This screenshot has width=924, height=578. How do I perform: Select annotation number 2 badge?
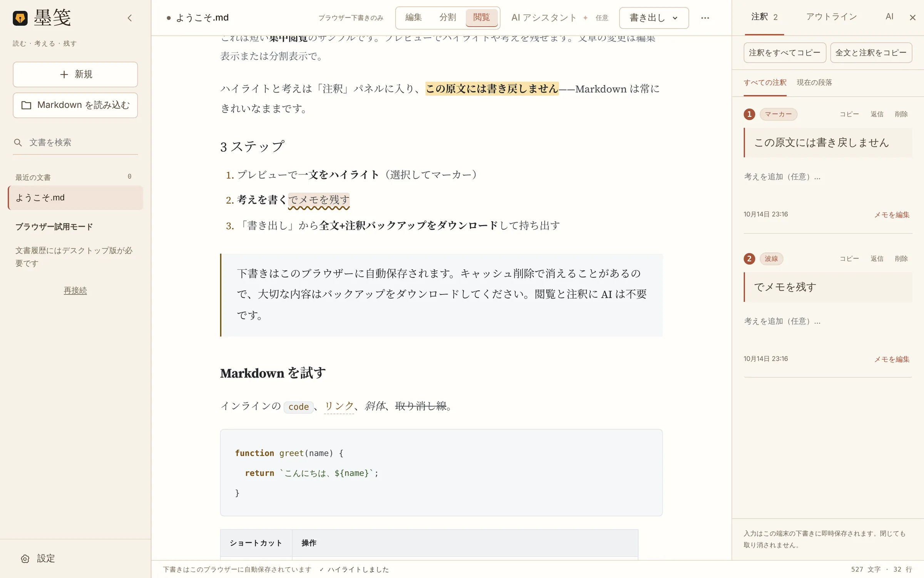click(x=749, y=259)
